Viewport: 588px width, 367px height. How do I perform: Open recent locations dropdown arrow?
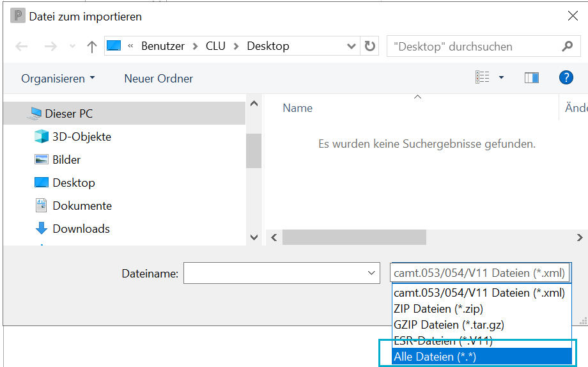(72, 46)
